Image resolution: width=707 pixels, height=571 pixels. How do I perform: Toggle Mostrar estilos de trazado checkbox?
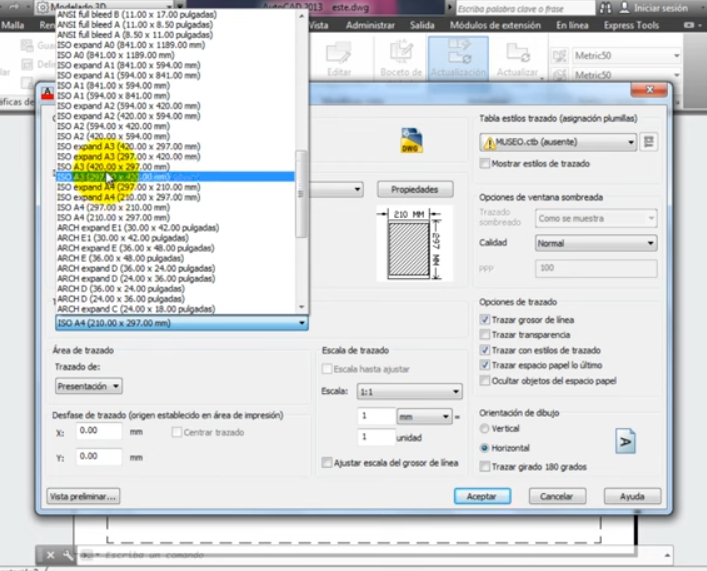click(x=485, y=163)
